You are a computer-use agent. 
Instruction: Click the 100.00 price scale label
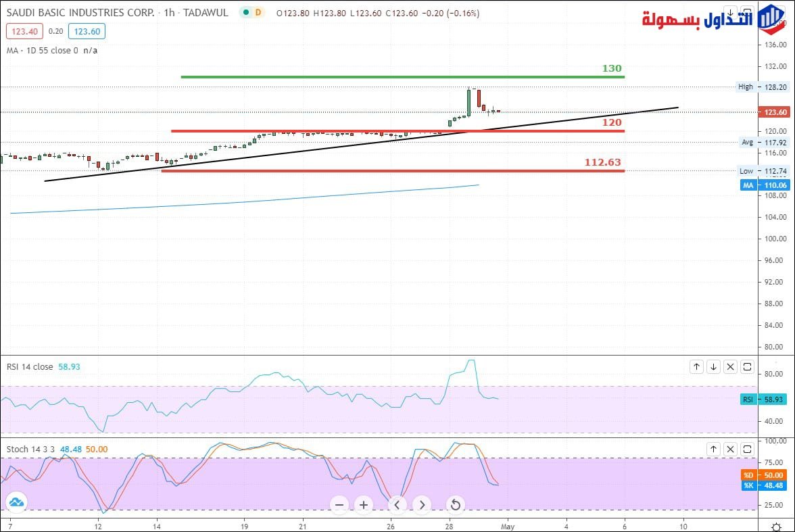click(776, 239)
